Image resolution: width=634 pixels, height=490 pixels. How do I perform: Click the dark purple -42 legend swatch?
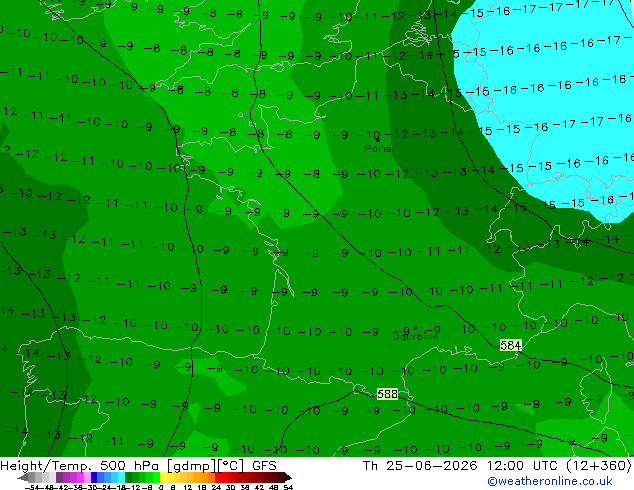point(59,477)
